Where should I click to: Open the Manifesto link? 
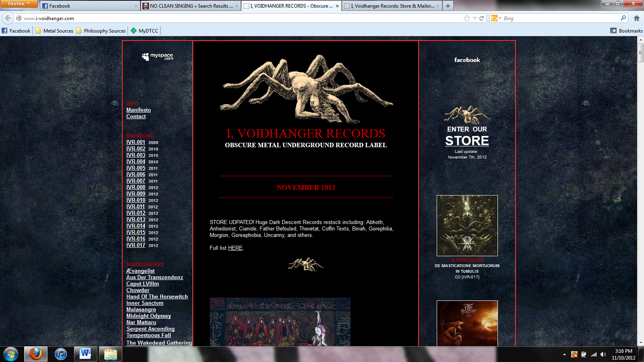[x=138, y=110]
